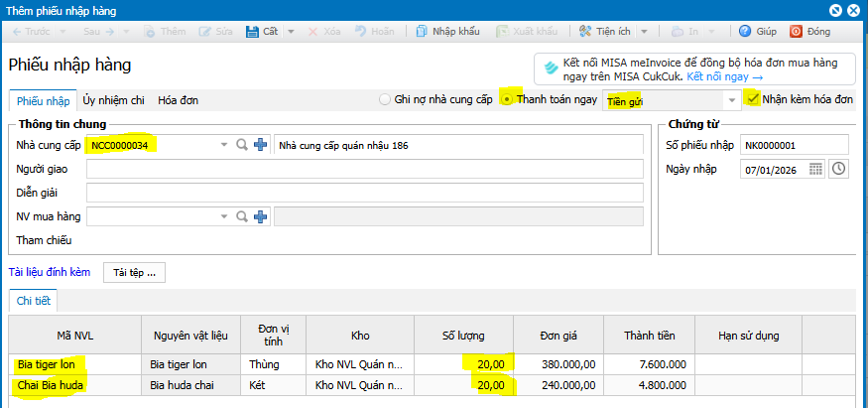Add new NV mua hàng with plus icon
Image resolution: width=868 pixels, height=408 pixels.
(x=260, y=216)
